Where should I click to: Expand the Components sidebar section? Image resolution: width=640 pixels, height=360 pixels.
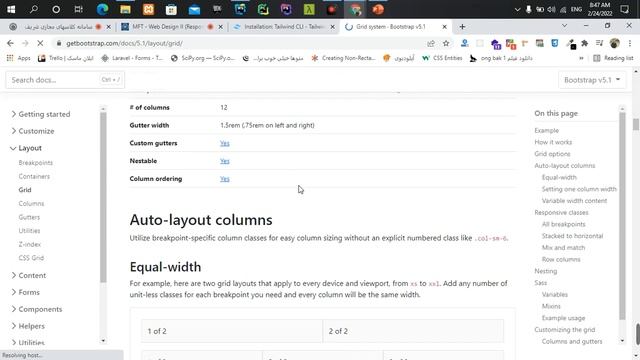pos(37,309)
